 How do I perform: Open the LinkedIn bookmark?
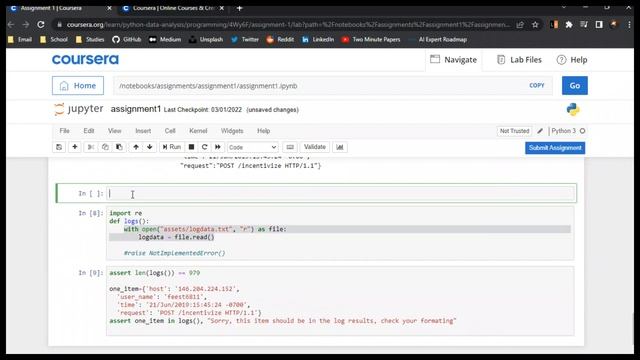318,40
